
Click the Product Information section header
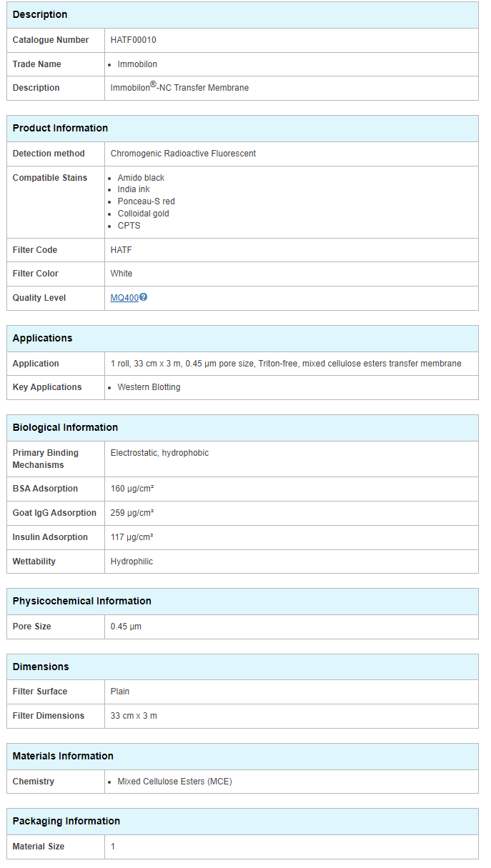pyautogui.click(x=60, y=129)
